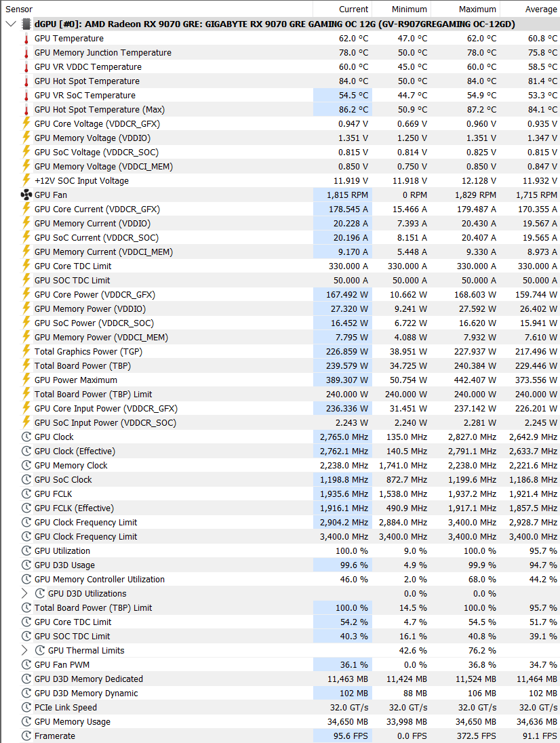
Task: Click the 226.859 W current TGP value
Action: point(347,352)
